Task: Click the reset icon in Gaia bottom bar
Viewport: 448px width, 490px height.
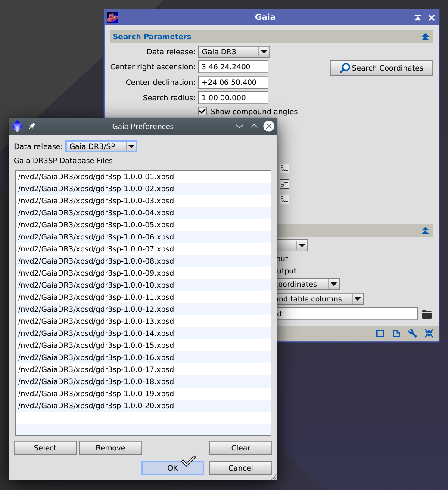Action: [429, 333]
